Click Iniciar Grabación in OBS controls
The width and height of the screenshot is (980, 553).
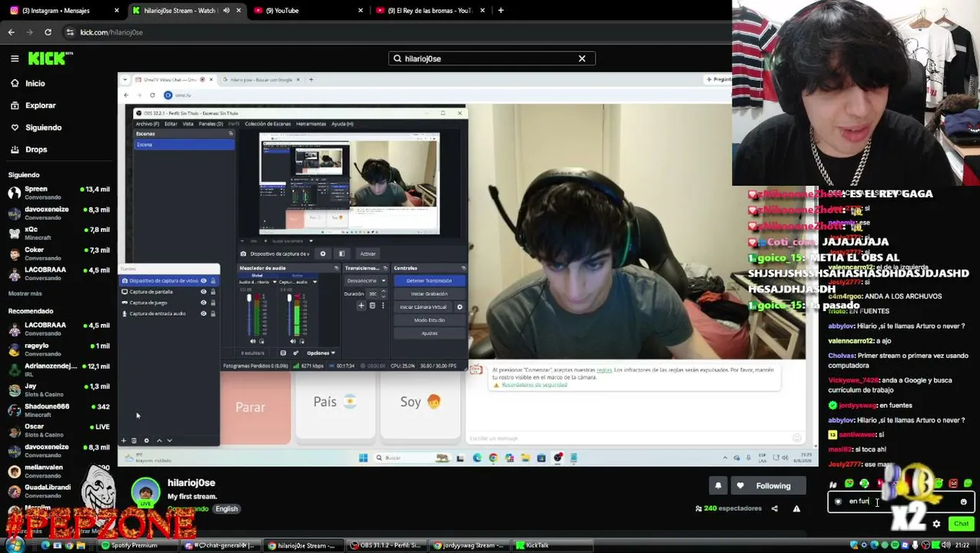(x=429, y=293)
